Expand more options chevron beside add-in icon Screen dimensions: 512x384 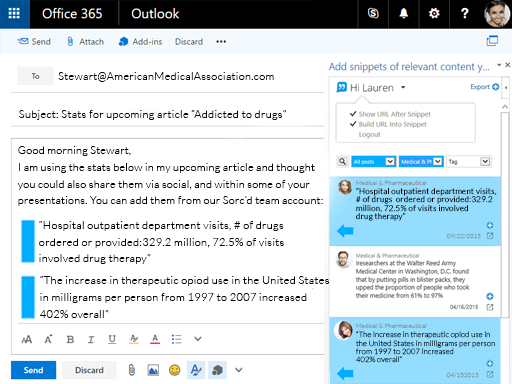(x=239, y=370)
